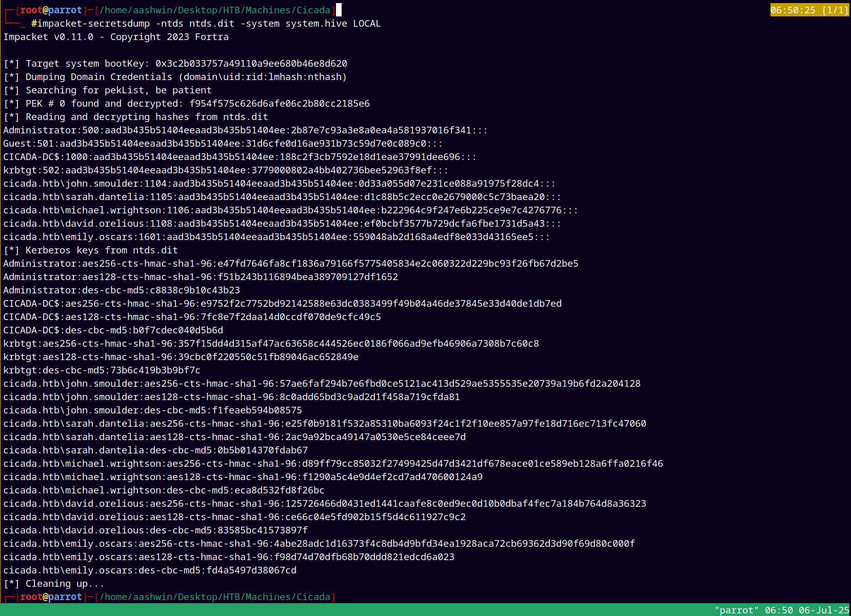851x616 pixels.
Task: Select john.smoulder aes128 key line
Action: [x=232, y=397]
